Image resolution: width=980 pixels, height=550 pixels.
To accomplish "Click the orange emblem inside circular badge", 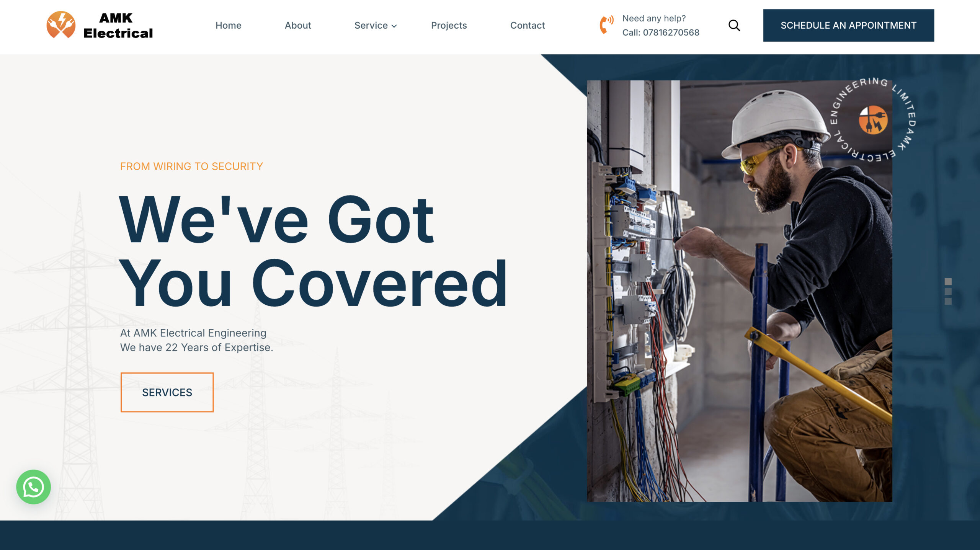I will (x=873, y=120).
